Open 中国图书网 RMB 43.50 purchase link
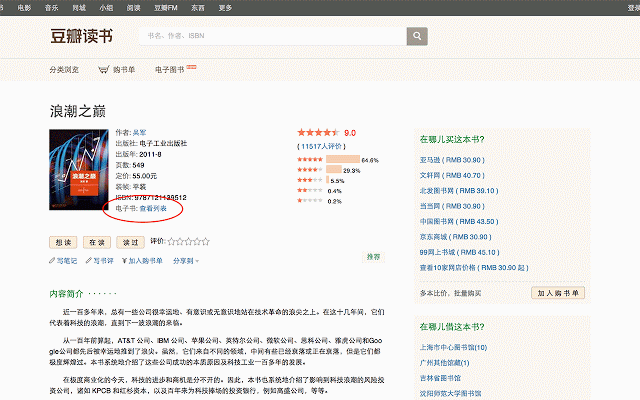The image size is (640, 400). point(459,222)
